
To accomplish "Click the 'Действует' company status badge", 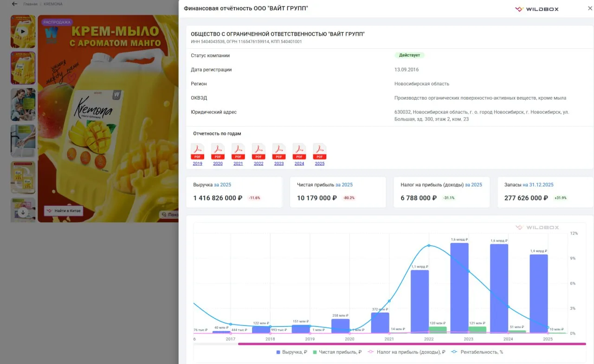I will [x=409, y=55].
